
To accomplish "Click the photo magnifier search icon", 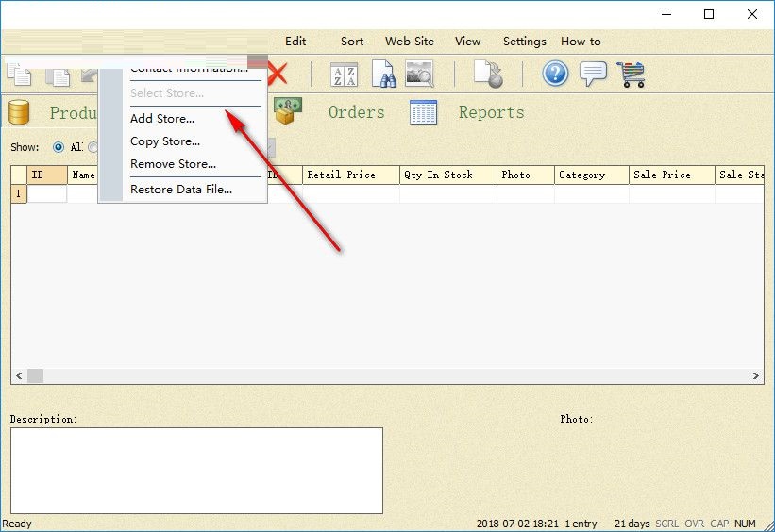I will [419, 75].
